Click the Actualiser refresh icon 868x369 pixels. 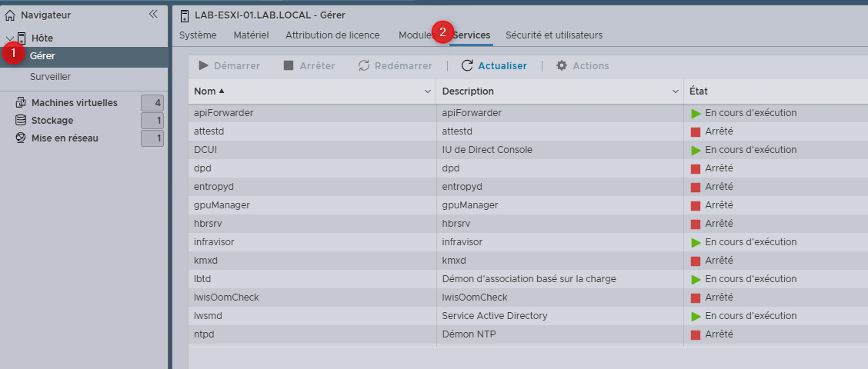(x=467, y=66)
